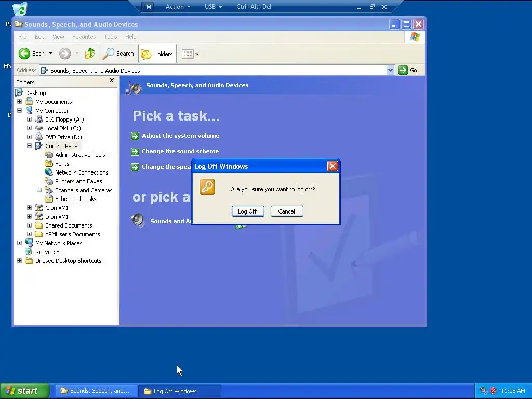Screen dimensions: 532x399
Task: Click the Start button
Action: pos(25,391)
